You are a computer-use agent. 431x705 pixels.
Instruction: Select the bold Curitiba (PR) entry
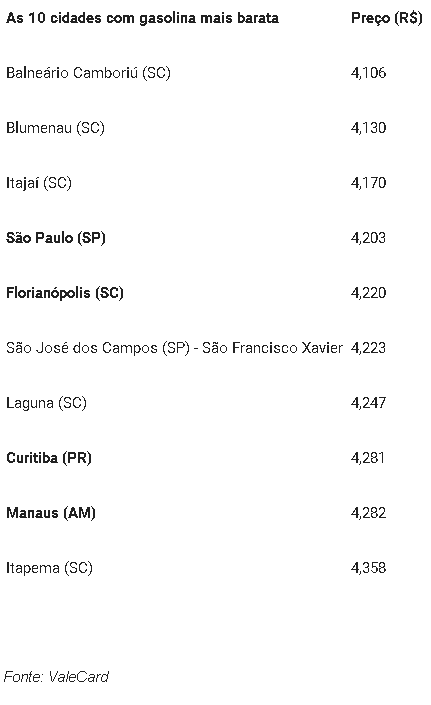[x=49, y=458]
